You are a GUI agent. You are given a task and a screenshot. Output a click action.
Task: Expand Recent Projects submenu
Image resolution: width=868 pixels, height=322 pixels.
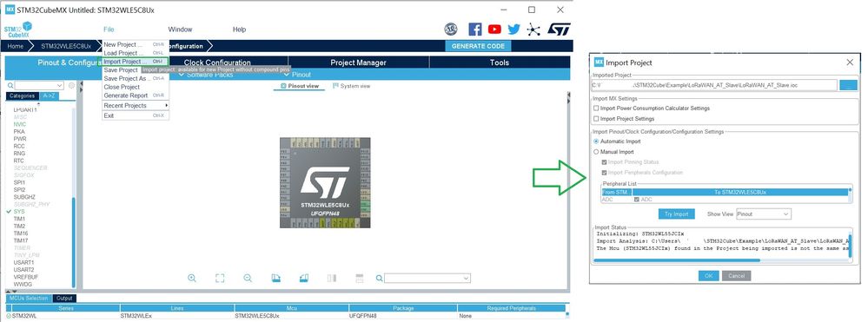(136, 106)
